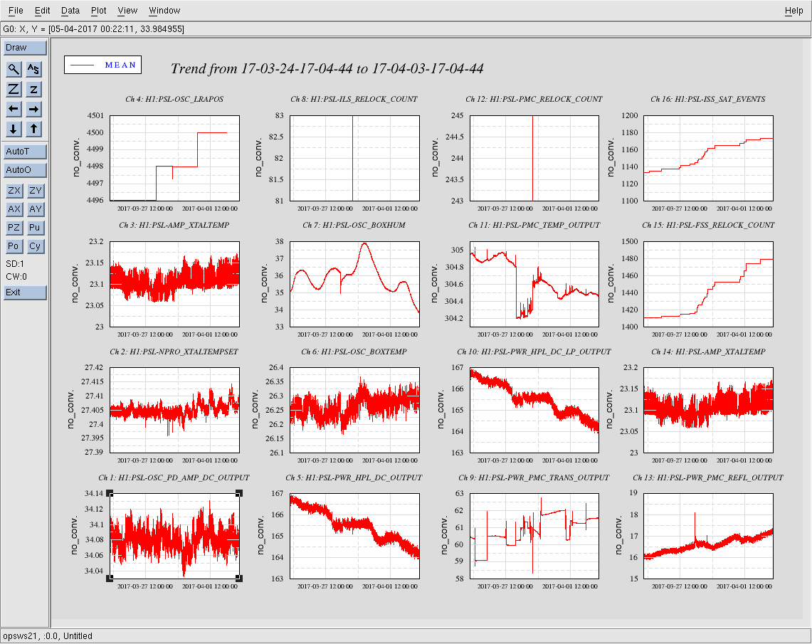Screen dimensions: 812x644
Task: Select the H1:PSL-NPRO_XTALTEMPSET plot
Action: [x=175, y=410]
